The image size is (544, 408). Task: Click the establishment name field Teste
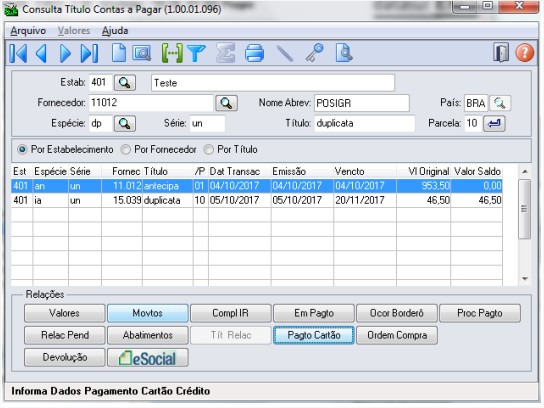coord(273,83)
